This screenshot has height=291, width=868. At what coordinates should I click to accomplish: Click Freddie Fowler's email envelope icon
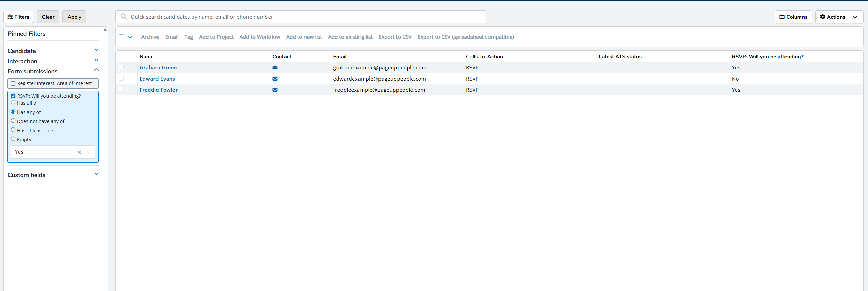[x=275, y=90]
